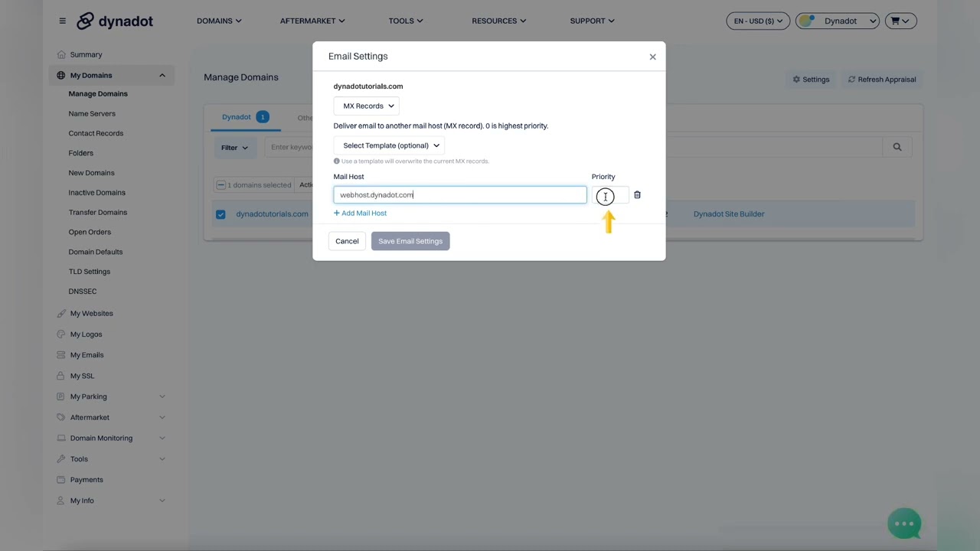
Task: Go to Inactive Domains in sidebar
Action: pyautogui.click(x=96, y=193)
